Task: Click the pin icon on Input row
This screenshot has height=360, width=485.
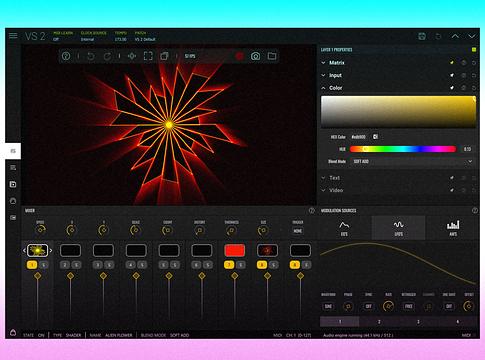Action: point(452,75)
